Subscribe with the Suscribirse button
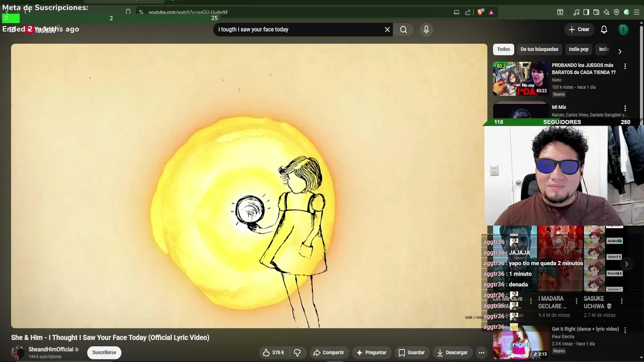The height and width of the screenshot is (362, 644). click(x=104, y=352)
